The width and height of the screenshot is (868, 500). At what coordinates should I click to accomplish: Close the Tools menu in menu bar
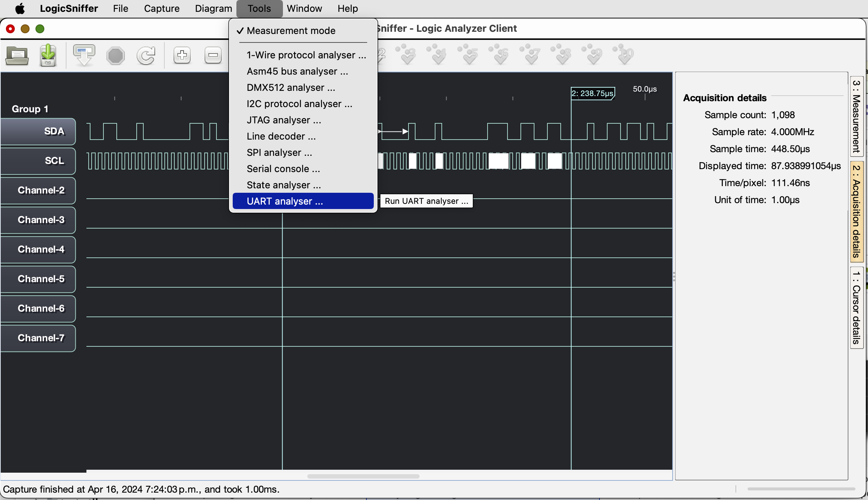[x=259, y=8]
